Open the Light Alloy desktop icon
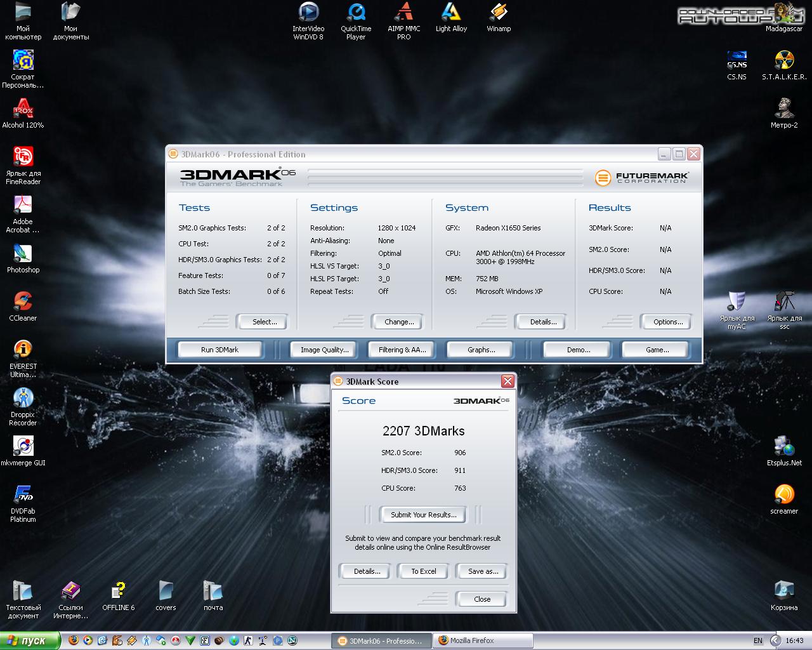 pyautogui.click(x=451, y=13)
